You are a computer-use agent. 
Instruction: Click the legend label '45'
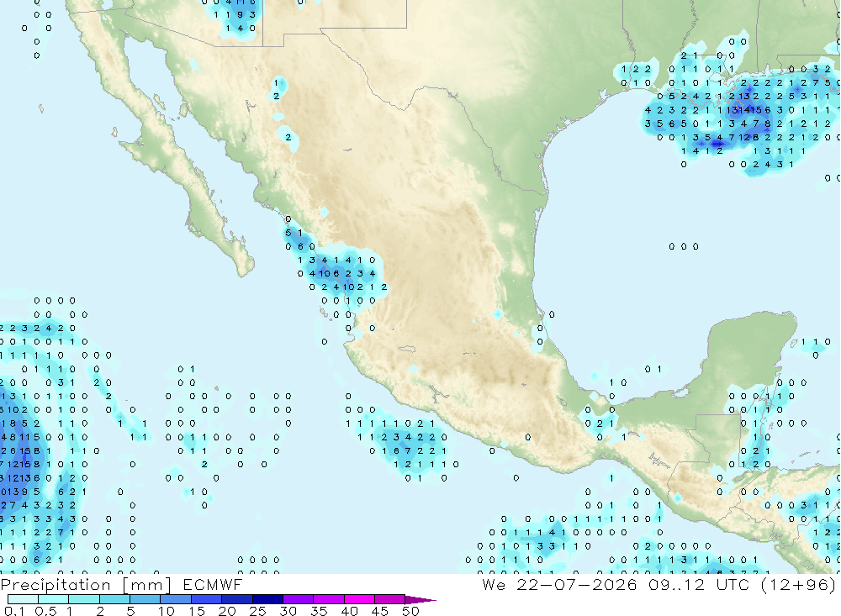[x=380, y=611]
